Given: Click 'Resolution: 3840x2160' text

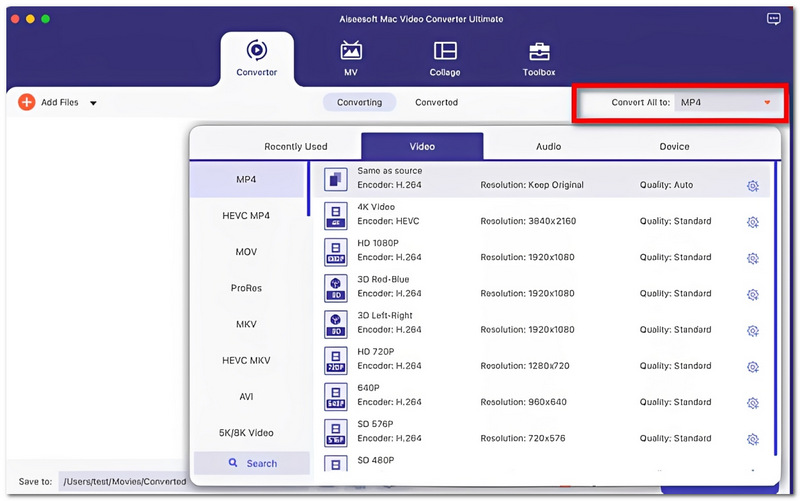Looking at the screenshot, I should click(528, 221).
